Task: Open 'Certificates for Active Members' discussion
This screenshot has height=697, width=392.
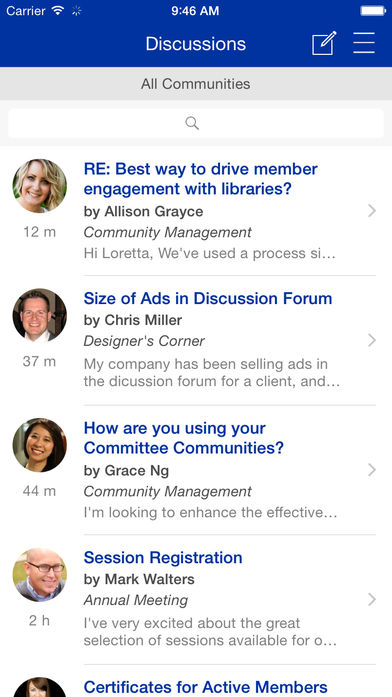Action: point(205,687)
